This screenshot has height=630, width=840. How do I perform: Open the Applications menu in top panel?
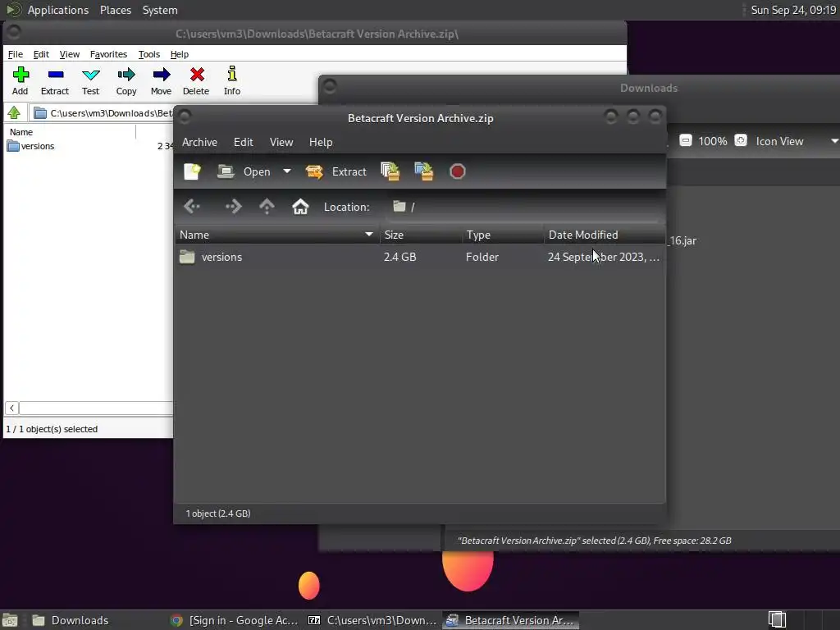(x=58, y=10)
